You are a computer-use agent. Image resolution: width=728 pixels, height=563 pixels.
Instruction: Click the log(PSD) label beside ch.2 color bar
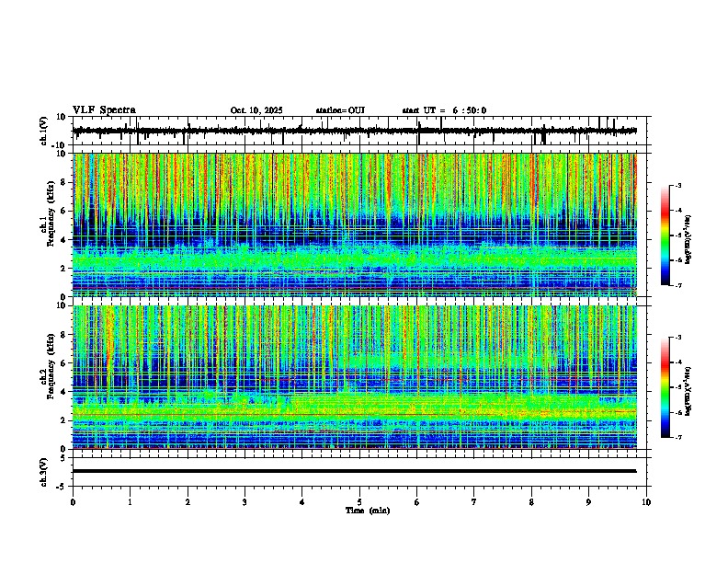click(688, 391)
